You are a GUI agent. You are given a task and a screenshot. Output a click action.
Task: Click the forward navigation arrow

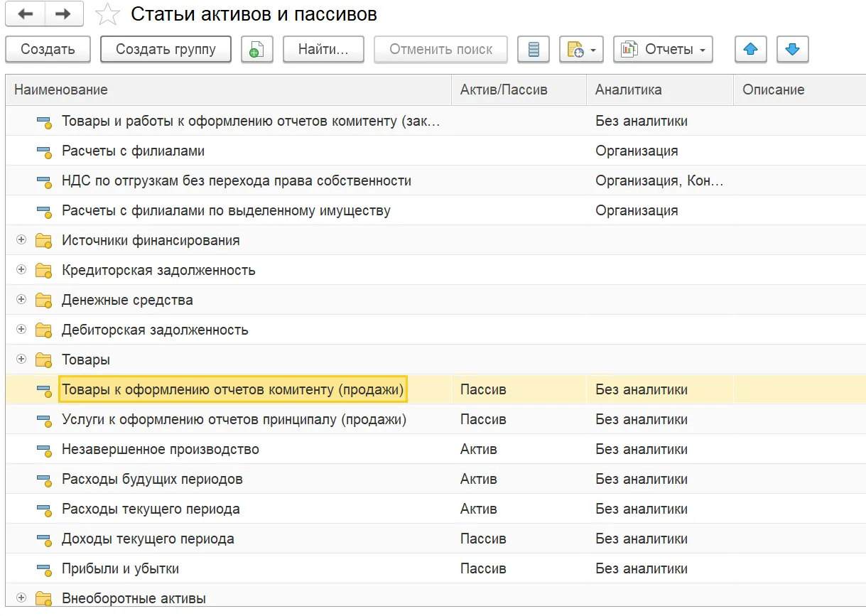[63, 14]
